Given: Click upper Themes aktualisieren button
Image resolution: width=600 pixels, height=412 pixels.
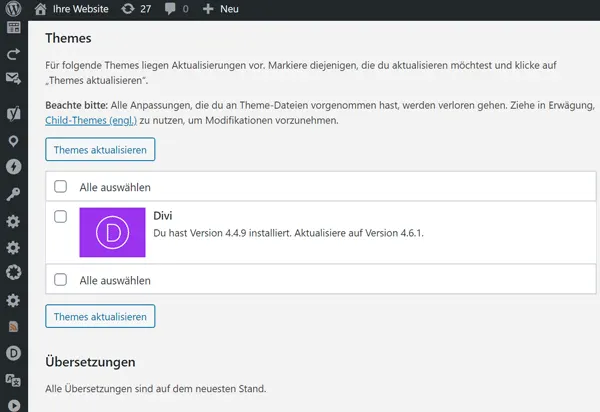Looking at the screenshot, I should point(100,150).
